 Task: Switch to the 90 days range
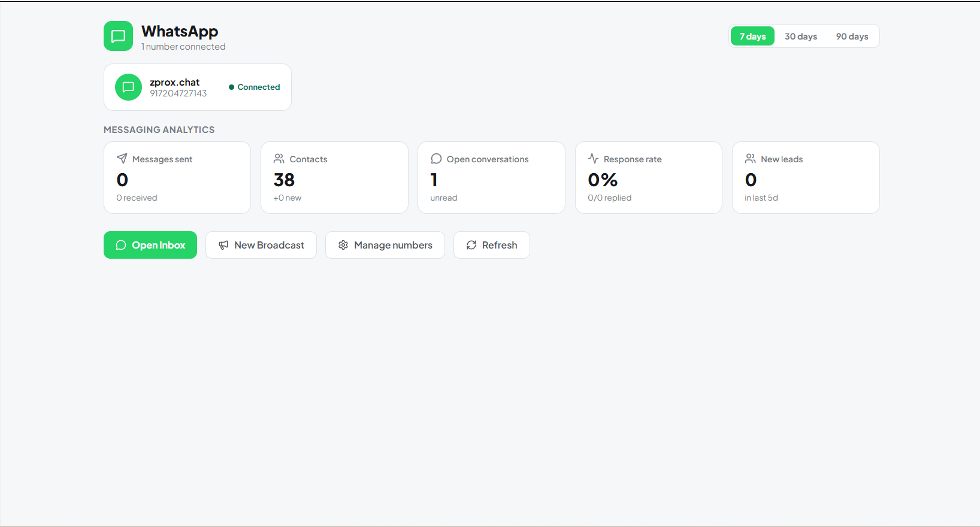(852, 36)
